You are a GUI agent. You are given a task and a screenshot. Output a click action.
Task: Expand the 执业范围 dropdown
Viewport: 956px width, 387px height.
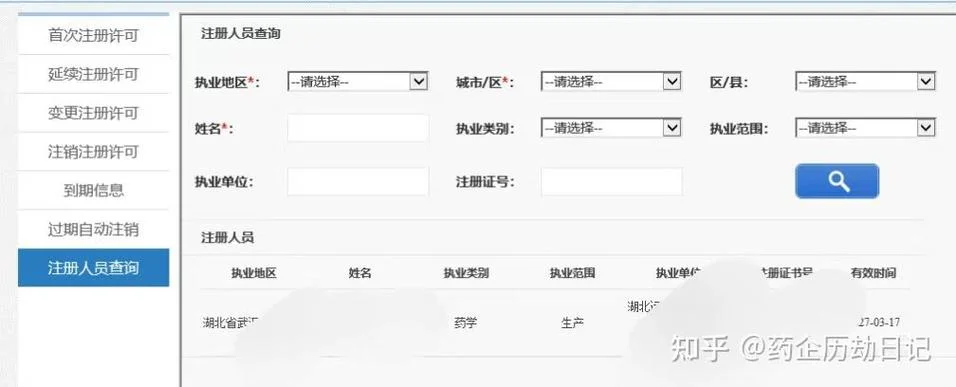[865, 128]
